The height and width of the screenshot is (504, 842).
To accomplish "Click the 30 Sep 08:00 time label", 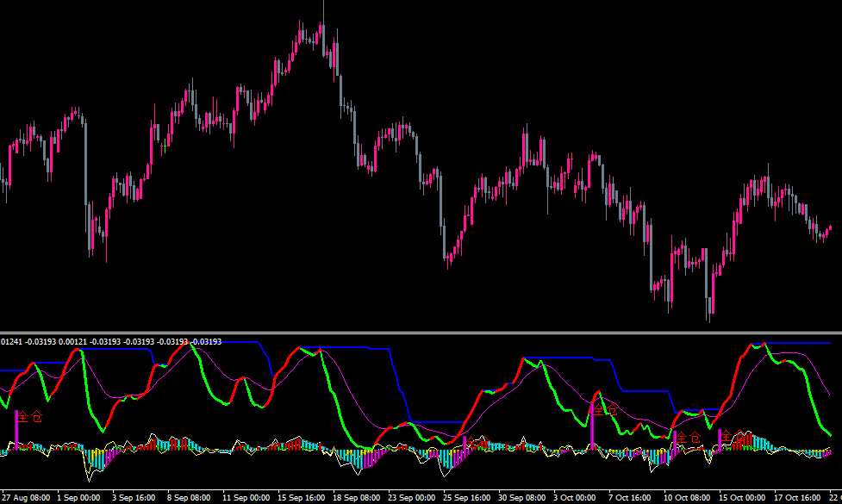I will click(523, 498).
